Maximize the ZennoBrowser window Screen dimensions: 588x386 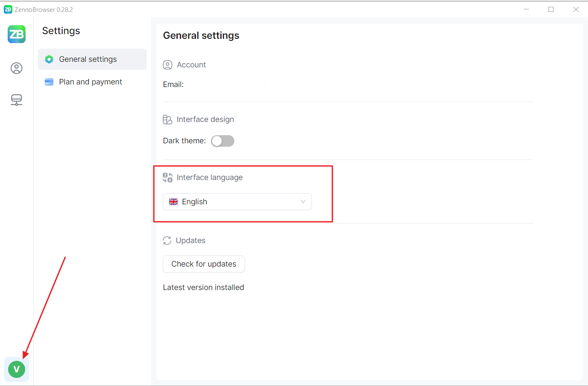tap(551, 9)
